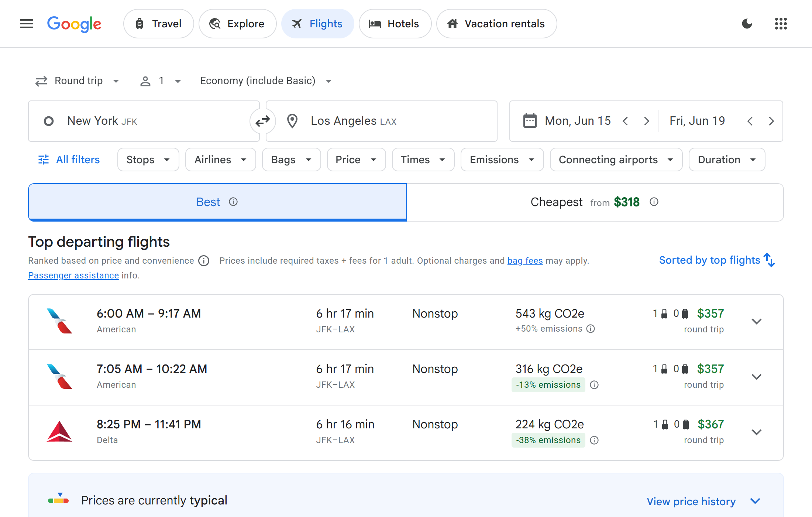The height and width of the screenshot is (517, 812).
Task: Toggle dark mode moon icon
Action: (747, 24)
